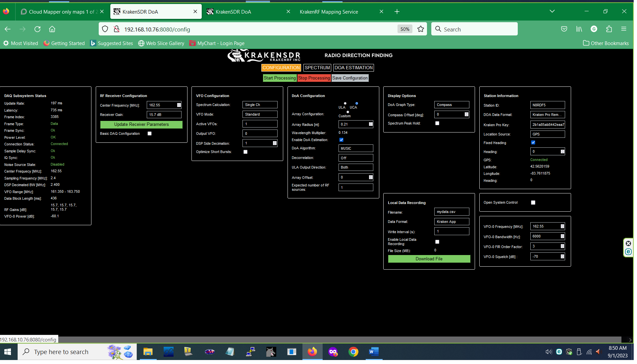
Task: Switch to second KrakenSDR DoA browser tab
Action: 248,12
